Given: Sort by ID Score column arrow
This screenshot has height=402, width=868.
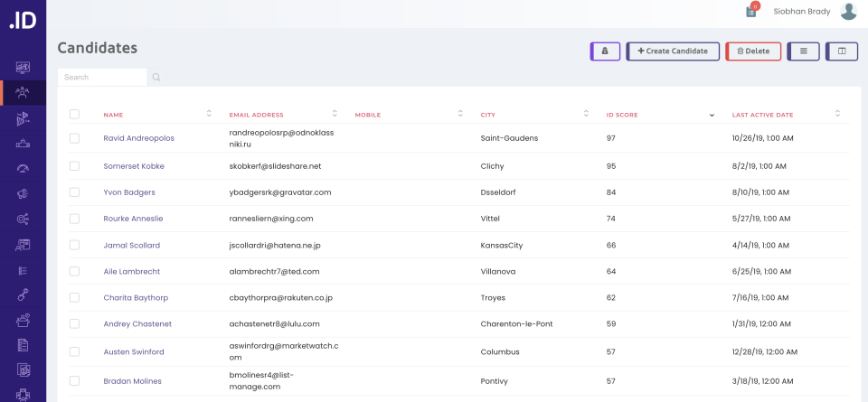Looking at the screenshot, I should pyautogui.click(x=712, y=115).
